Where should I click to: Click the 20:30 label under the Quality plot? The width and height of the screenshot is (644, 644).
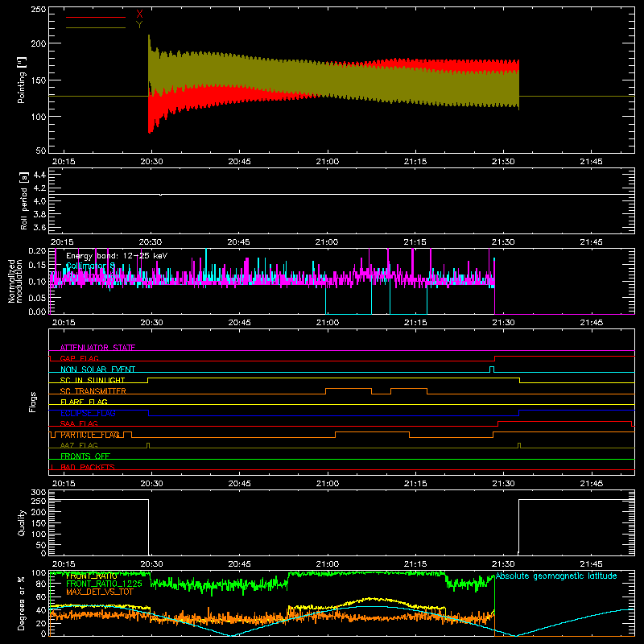pos(151,564)
